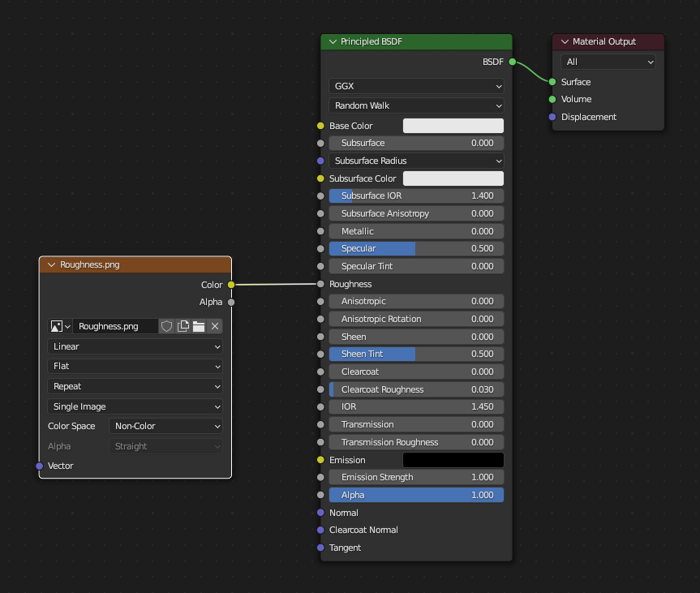Click the Anisotropic Rotation slider
700x593 pixels.
(416, 319)
